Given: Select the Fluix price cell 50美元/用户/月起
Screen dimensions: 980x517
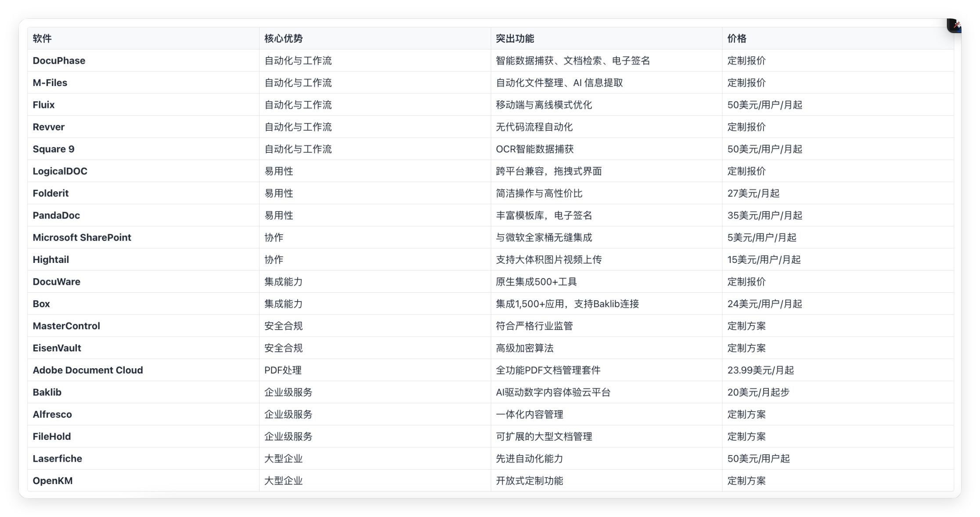Looking at the screenshot, I should [x=764, y=105].
